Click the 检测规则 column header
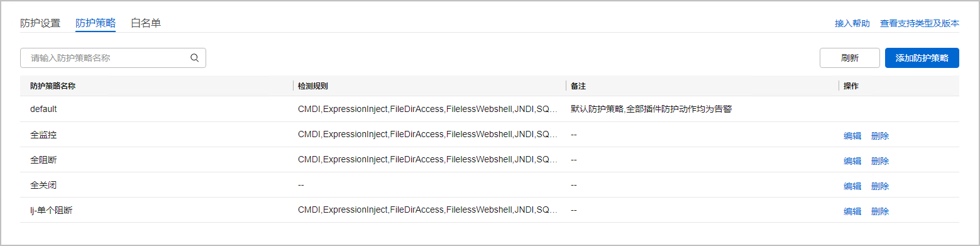The image size is (980, 246). 313,86
